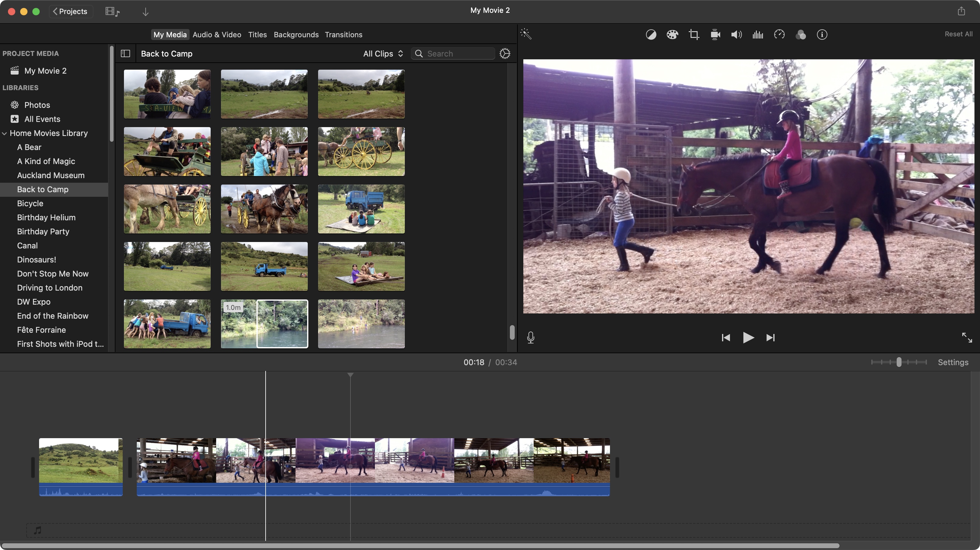Click the media browser vertical scrollbar
980x550 pixels.
click(512, 332)
